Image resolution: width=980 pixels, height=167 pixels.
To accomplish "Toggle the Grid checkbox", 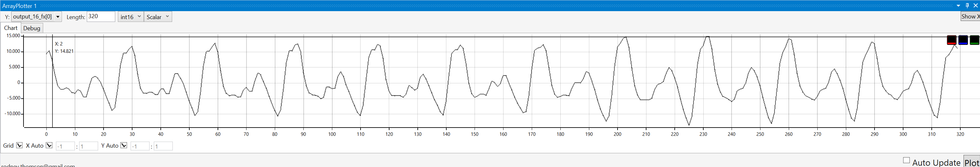I will (19, 146).
